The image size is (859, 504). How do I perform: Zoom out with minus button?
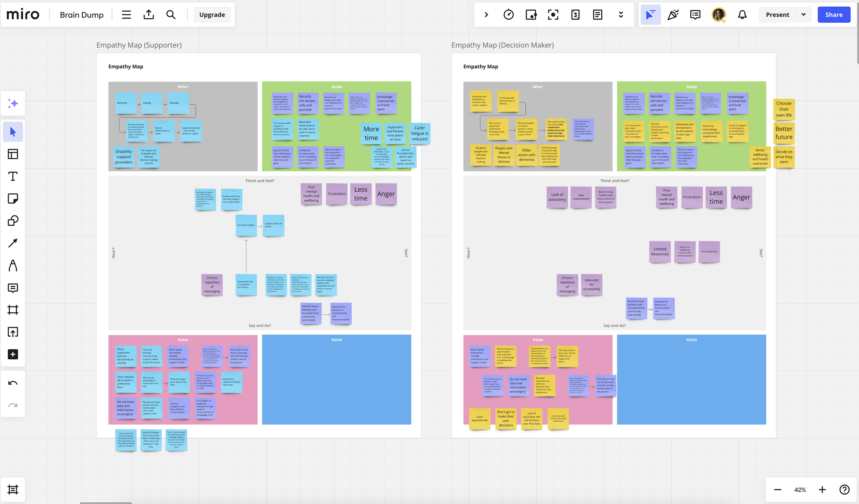point(778,490)
